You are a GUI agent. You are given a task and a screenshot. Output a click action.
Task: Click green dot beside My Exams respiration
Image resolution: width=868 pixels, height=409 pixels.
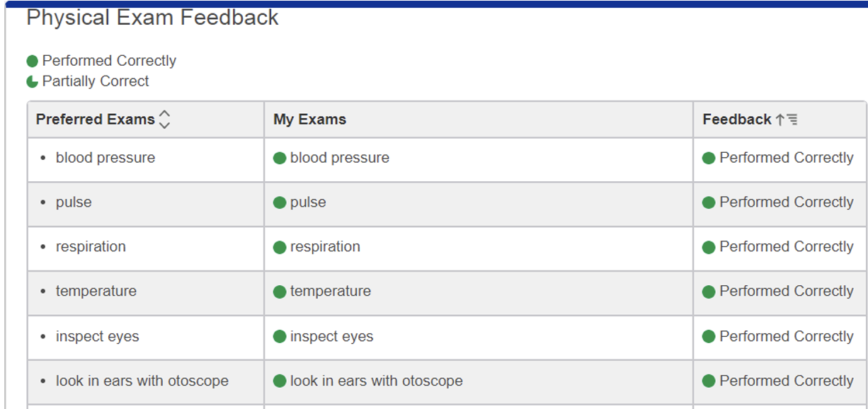coord(280,248)
